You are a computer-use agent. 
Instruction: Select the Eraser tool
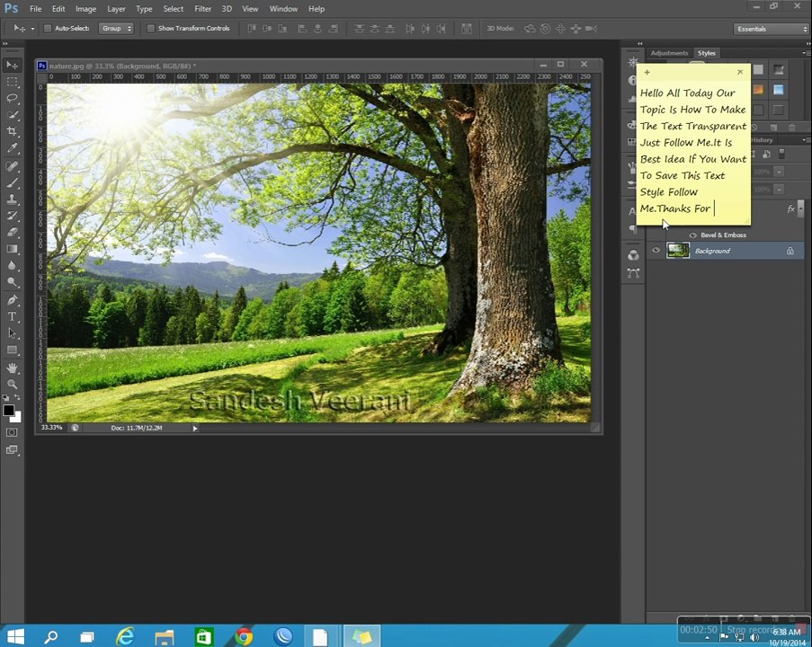click(12, 233)
